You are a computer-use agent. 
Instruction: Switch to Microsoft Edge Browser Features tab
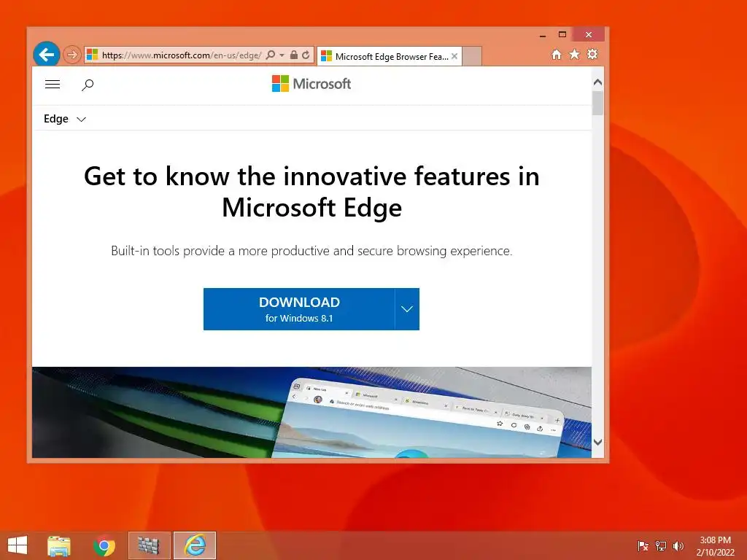point(391,57)
